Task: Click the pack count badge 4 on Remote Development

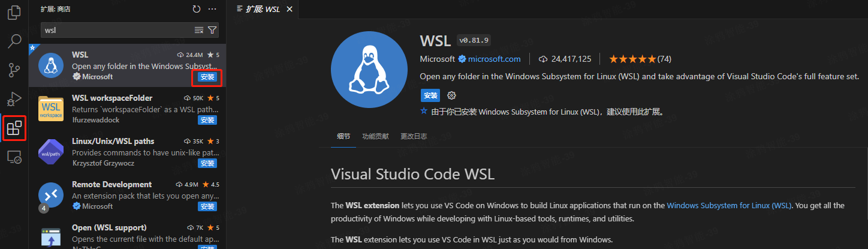Action: click(44, 208)
